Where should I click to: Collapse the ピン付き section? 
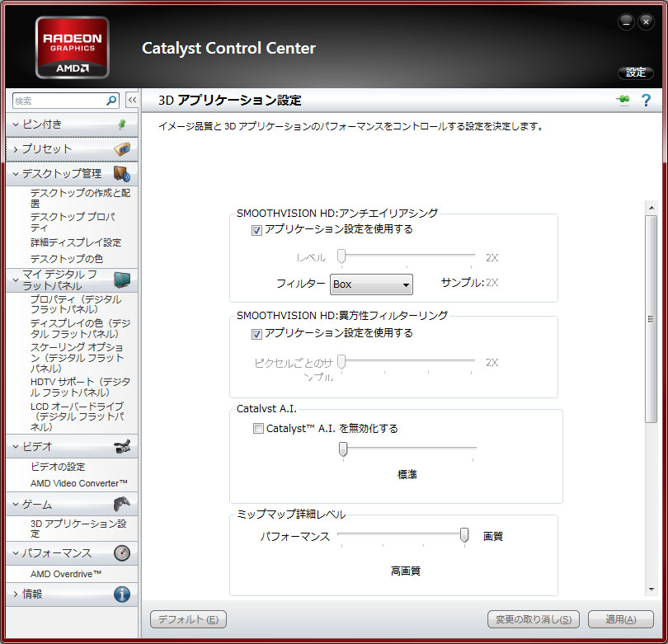pos(16,125)
